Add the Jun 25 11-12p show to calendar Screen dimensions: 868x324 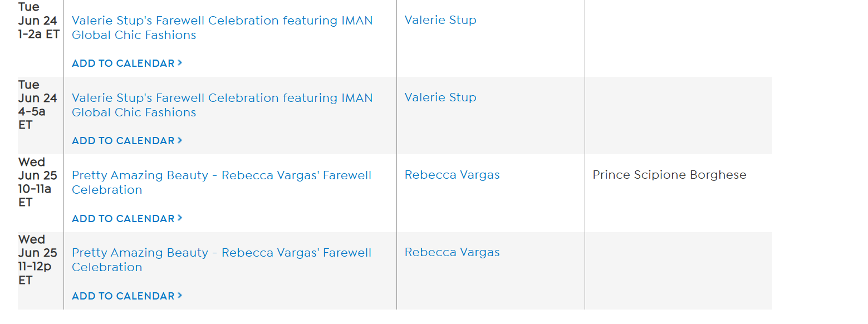tap(123, 296)
